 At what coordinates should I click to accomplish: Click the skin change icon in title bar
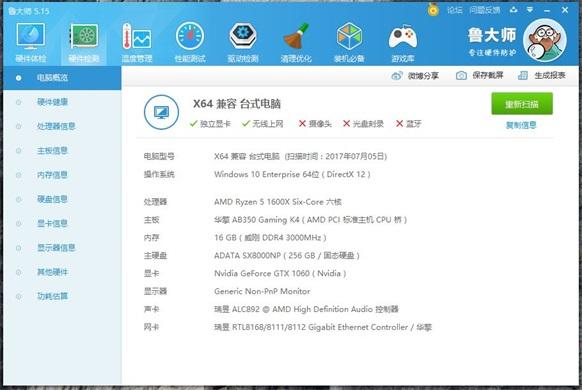(x=513, y=10)
